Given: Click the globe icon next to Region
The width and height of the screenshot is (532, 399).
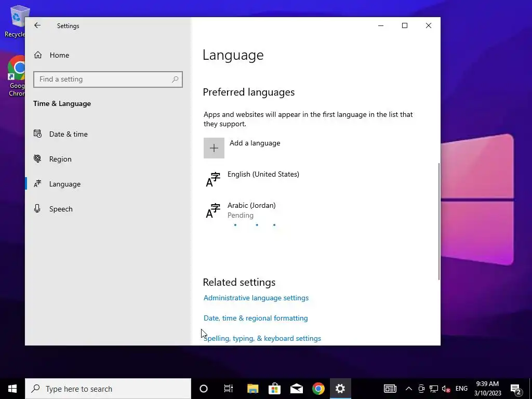Looking at the screenshot, I should (x=37, y=158).
